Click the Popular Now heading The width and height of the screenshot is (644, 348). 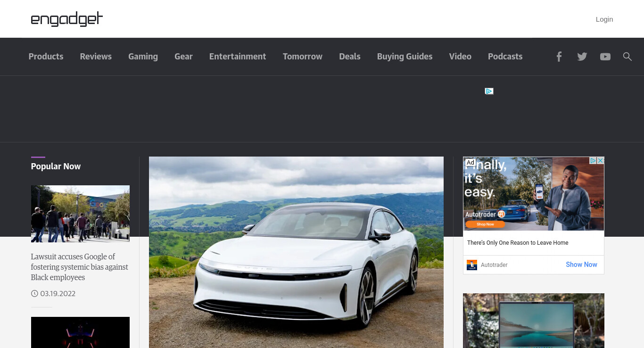[x=56, y=166]
